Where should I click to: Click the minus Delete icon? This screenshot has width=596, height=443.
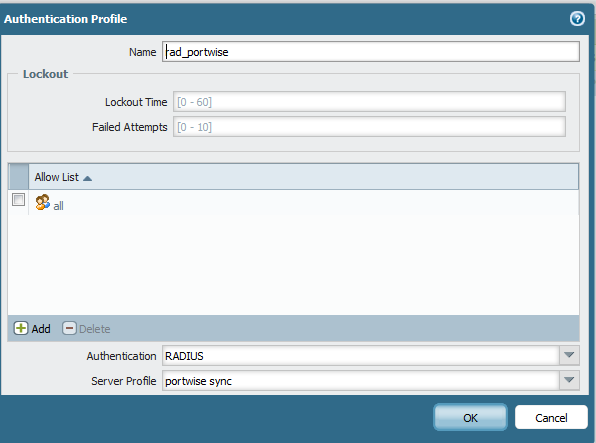pos(69,328)
